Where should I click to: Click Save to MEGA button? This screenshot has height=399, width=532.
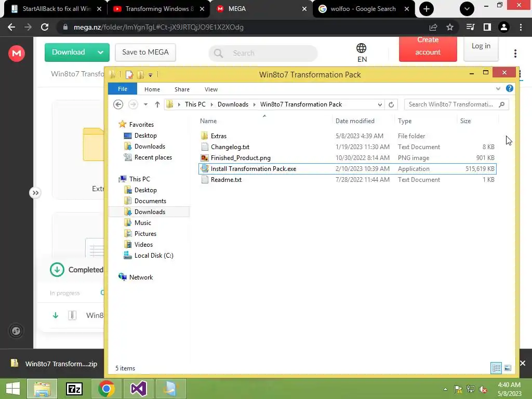(145, 52)
